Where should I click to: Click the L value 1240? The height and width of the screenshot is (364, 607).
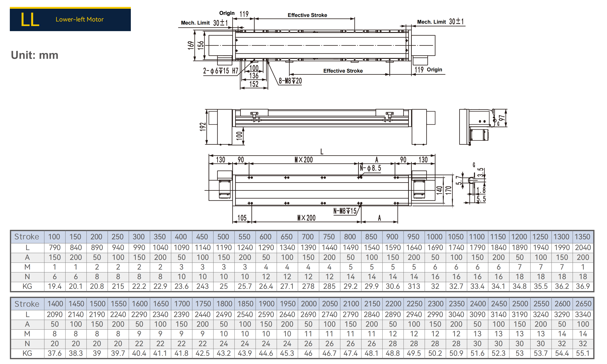coord(245,248)
